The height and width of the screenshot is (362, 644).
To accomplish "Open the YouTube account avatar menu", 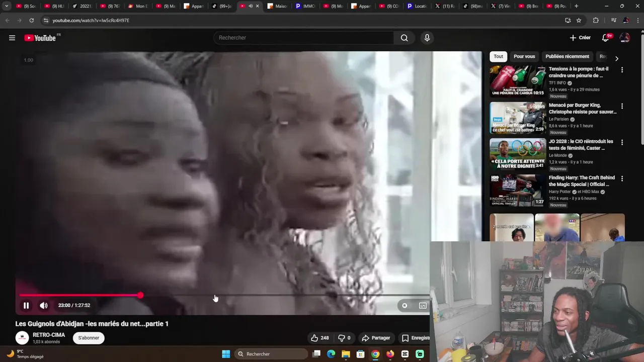I will coord(625,38).
